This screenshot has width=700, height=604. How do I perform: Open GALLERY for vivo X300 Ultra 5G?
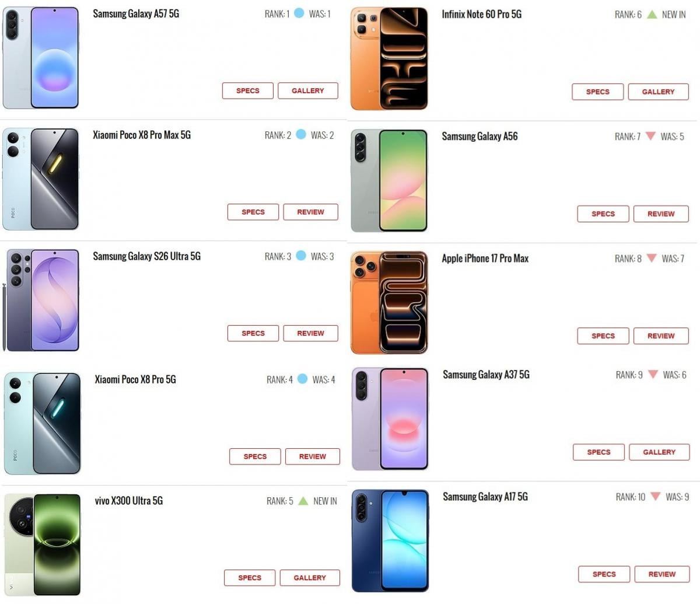310,578
